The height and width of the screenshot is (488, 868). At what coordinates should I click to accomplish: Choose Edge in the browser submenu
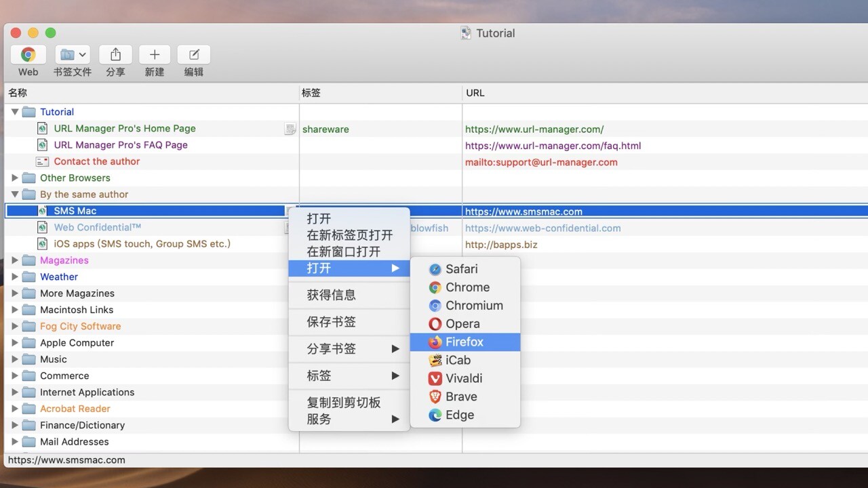(x=465, y=415)
